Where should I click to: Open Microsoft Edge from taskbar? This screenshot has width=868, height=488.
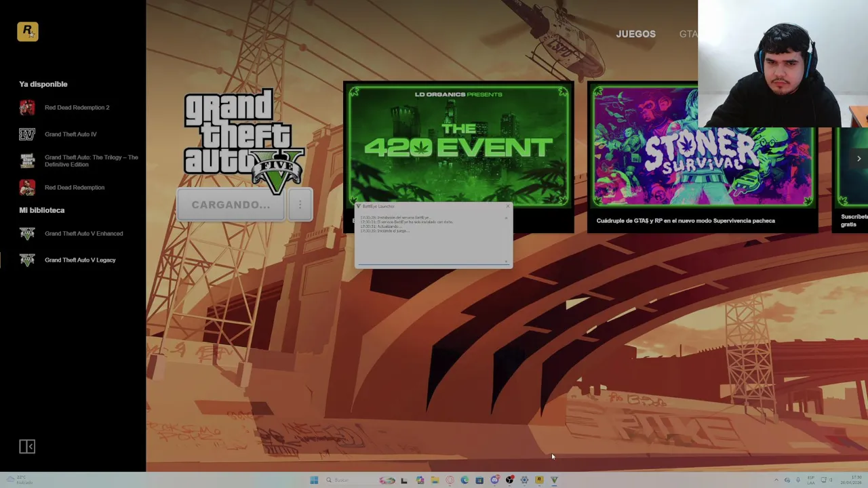tap(465, 480)
